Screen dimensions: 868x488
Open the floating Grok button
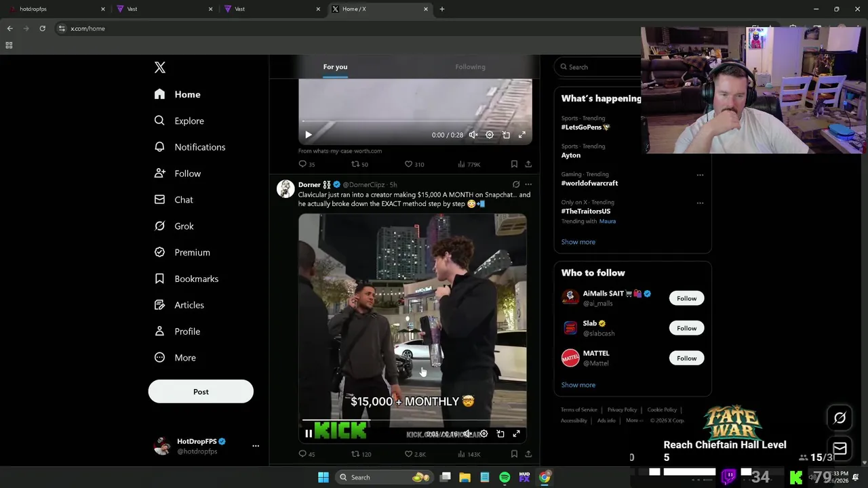click(840, 418)
